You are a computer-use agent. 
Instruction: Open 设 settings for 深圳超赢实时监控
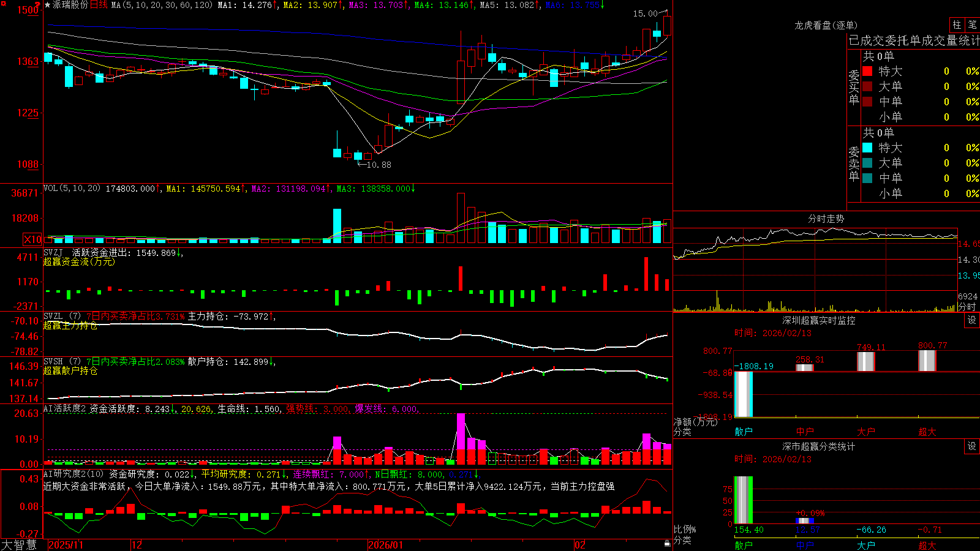coord(972,320)
